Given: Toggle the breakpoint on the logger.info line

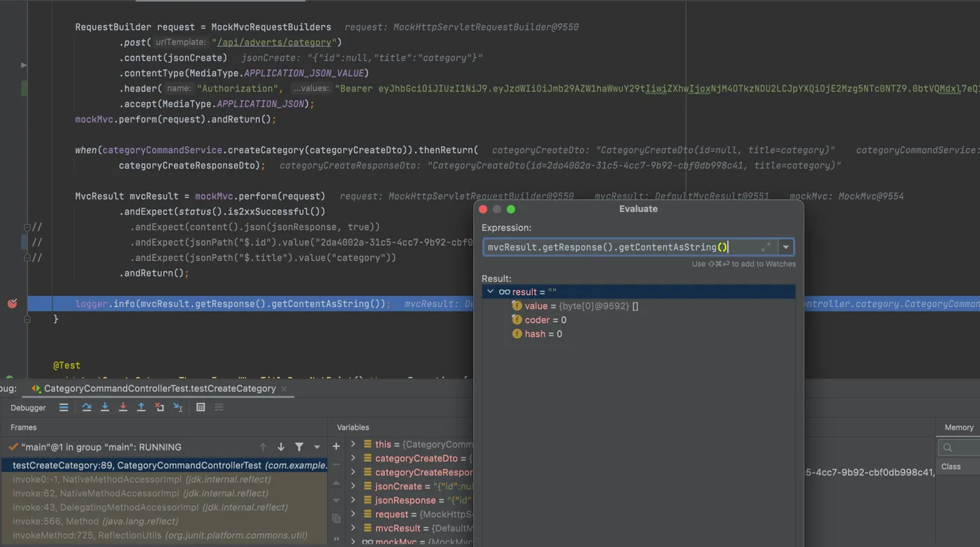Looking at the screenshot, I should 12,304.
